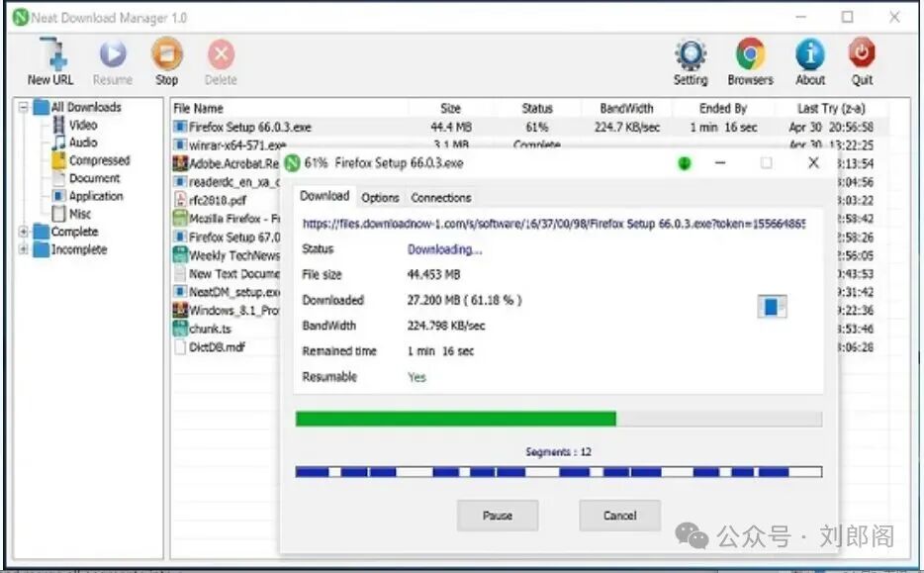924x573 pixels.
Task: Open the Browsers Chrome icon
Action: tap(750, 54)
